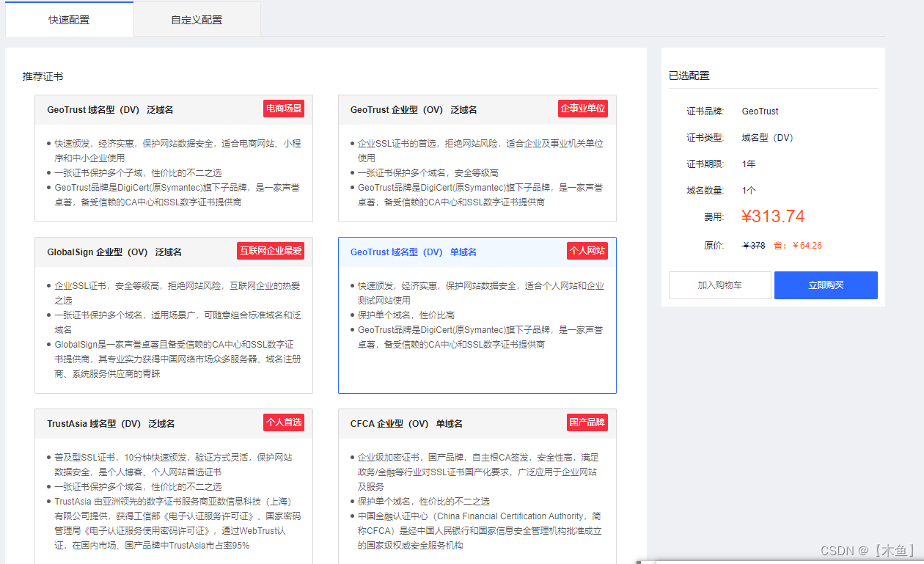Click the bullet 一张证书保护多个域名，安全等级高
This screenshot has height=564, width=924.
click(428, 173)
